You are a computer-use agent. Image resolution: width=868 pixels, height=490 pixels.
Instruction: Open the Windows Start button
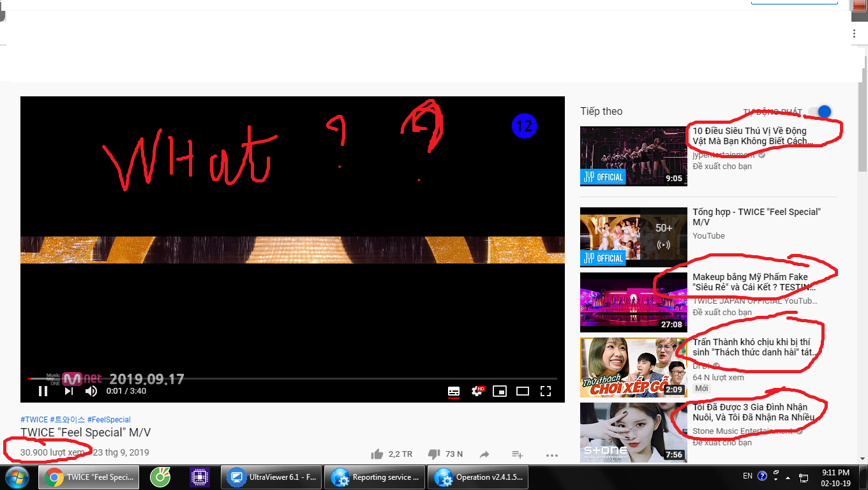click(17, 477)
